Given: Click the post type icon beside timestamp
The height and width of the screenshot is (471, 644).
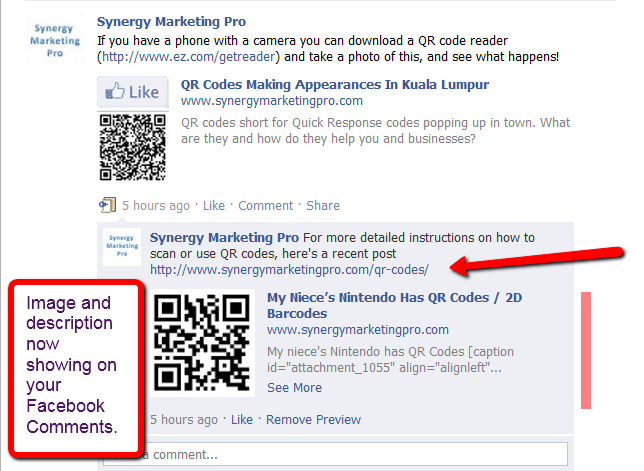Looking at the screenshot, I should pos(108,205).
